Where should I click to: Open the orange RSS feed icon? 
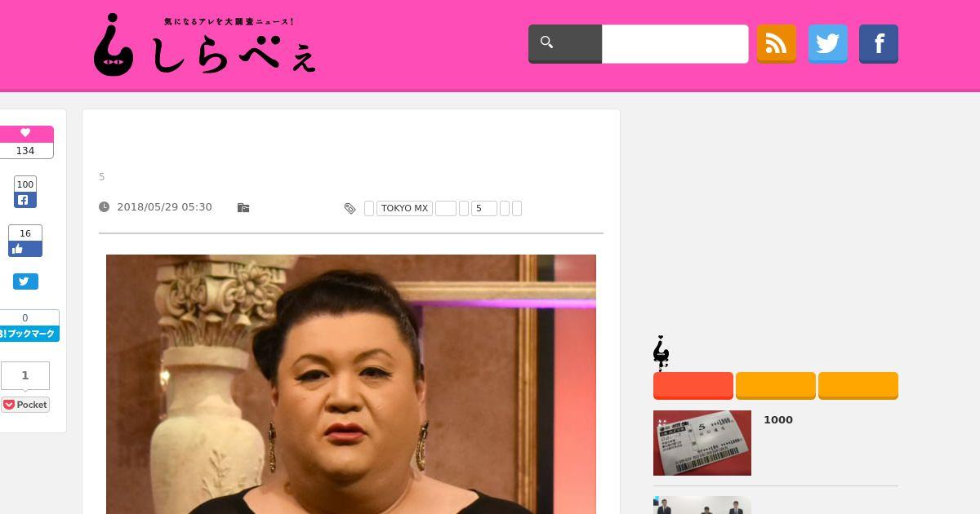point(776,43)
